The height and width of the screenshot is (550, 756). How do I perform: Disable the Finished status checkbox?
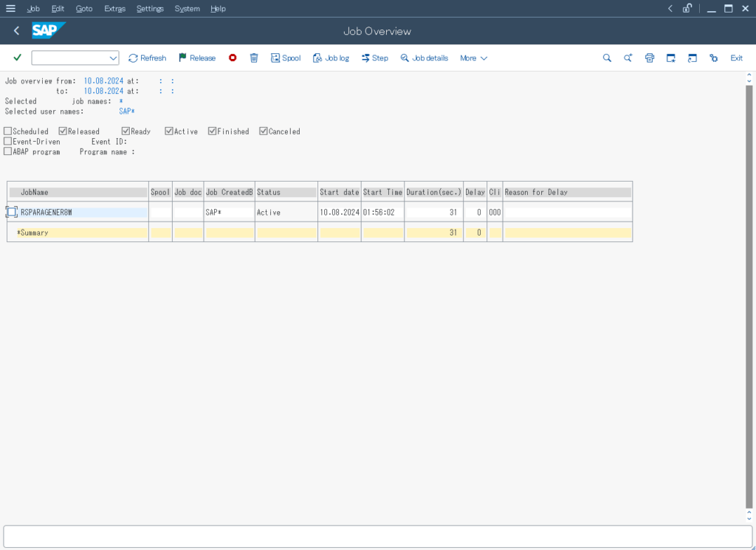pos(210,131)
